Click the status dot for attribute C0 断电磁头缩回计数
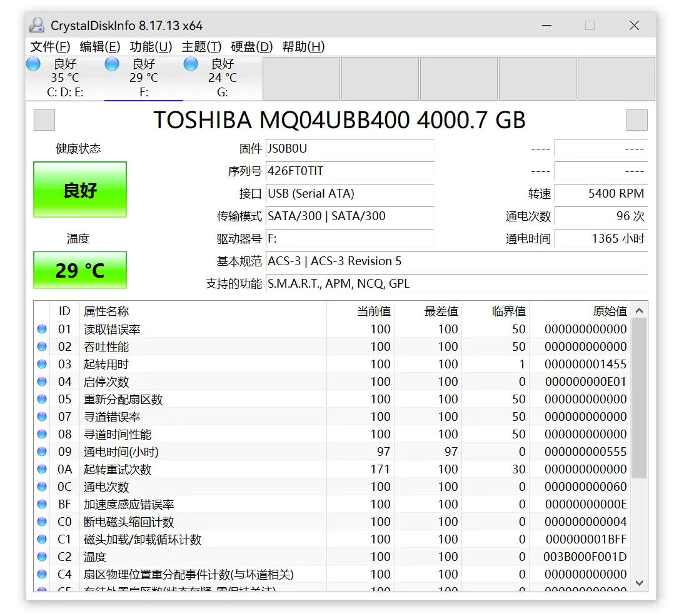 42,522
